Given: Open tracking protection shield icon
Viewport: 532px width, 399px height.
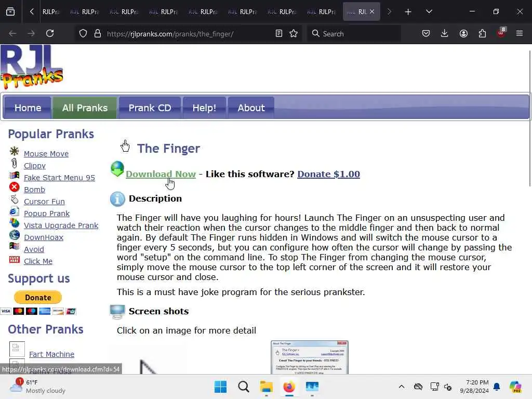Looking at the screenshot, I should [83, 34].
